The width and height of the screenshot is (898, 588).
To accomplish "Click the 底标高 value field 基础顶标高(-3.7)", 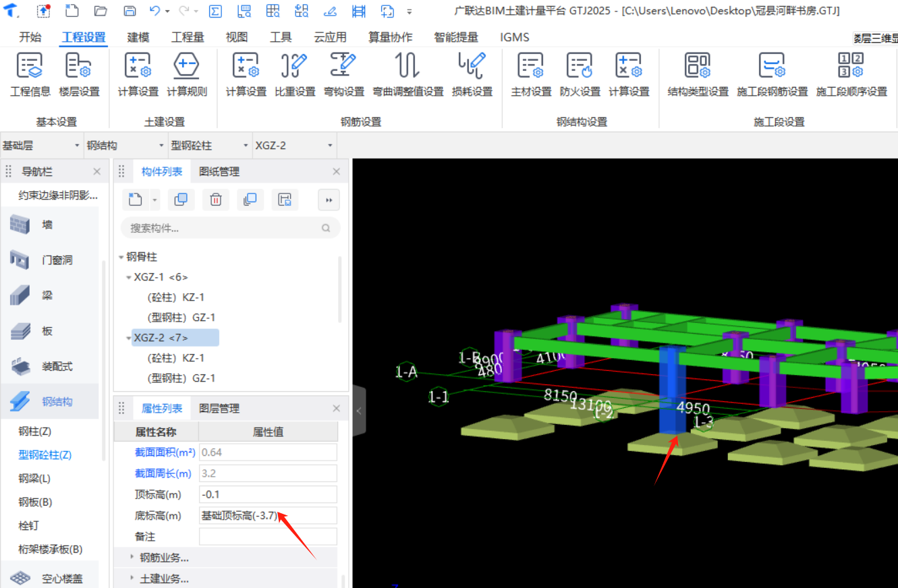I will click(268, 516).
